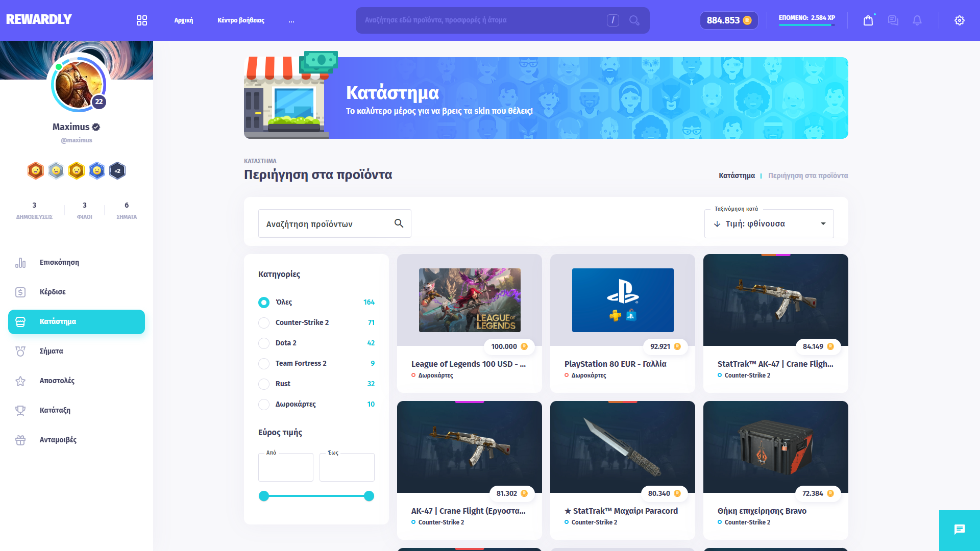Click the right price range slider handle
Screen dimensions: 980x551
click(x=369, y=496)
